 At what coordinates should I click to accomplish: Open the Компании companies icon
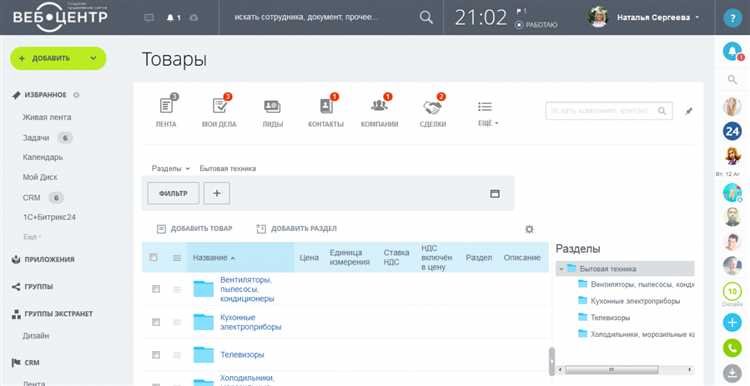[379, 106]
